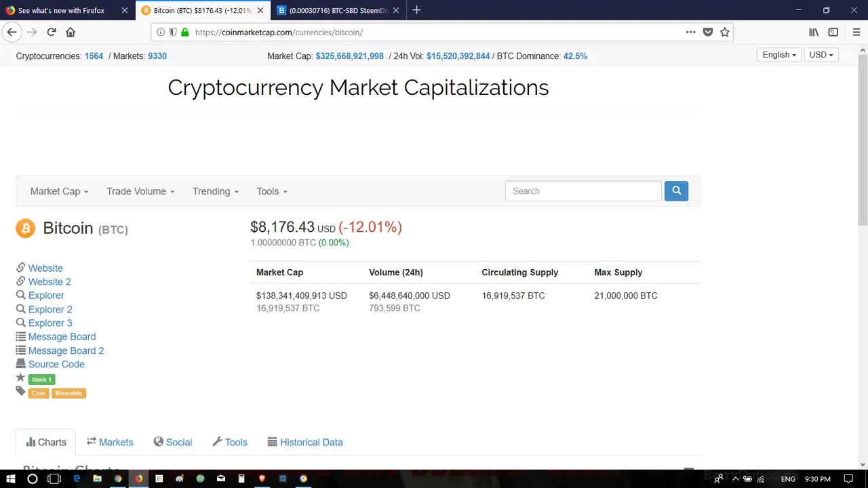
Task: Close the BTC-SBD SteemDollars tab
Action: tap(396, 10)
